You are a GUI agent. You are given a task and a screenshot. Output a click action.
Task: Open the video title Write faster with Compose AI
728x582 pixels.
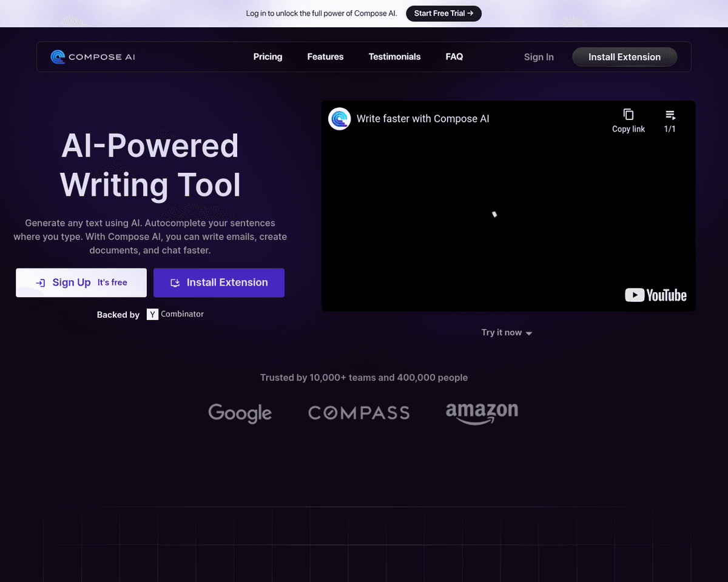[x=423, y=119]
